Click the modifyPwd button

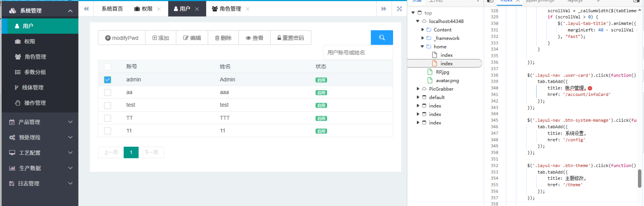[122, 38]
